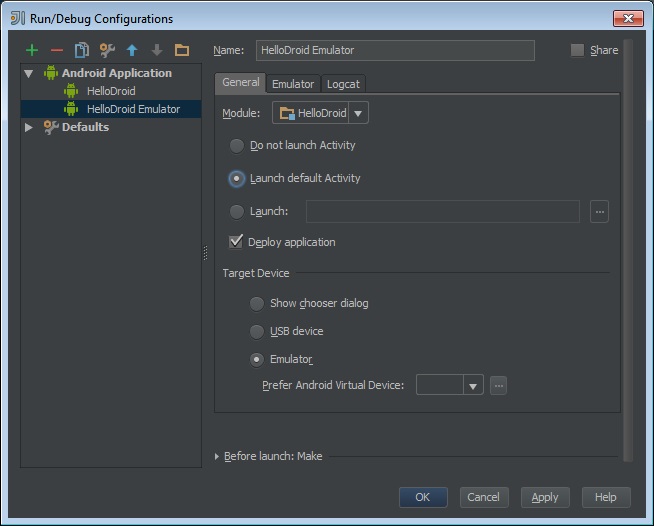The width and height of the screenshot is (654, 526).
Task: Click the wrench icon next to Defaults
Action: point(51,127)
